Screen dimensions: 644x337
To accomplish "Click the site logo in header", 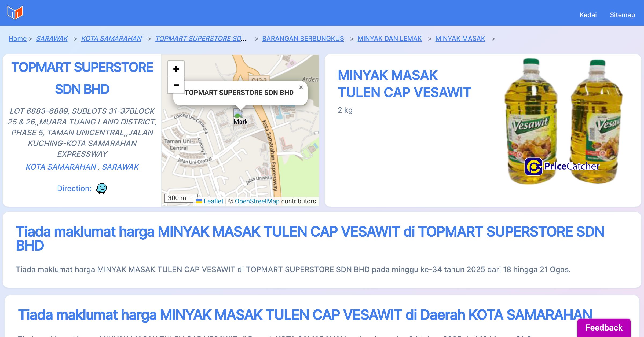I will click(x=15, y=13).
